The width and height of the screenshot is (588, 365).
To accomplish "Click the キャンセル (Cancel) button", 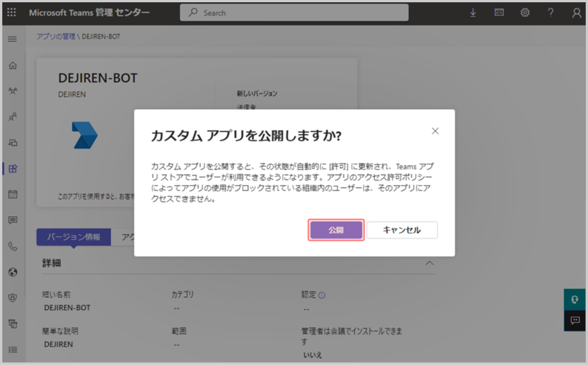I will tap(402, 230).
